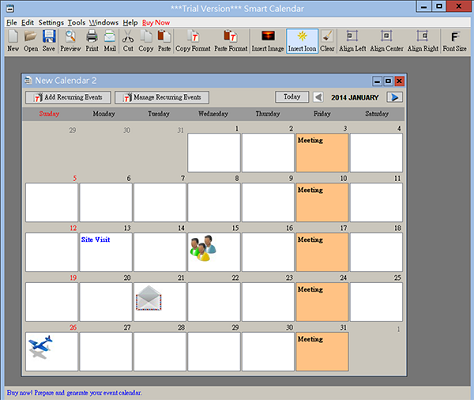Select the Meeting cell on January 17
The width and height of the screenshot is (474, 400).
click(322, 252)
